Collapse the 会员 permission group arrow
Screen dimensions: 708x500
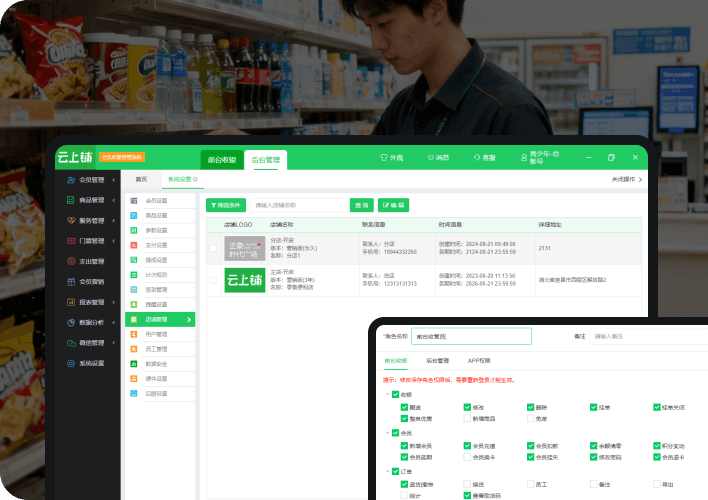387,433
